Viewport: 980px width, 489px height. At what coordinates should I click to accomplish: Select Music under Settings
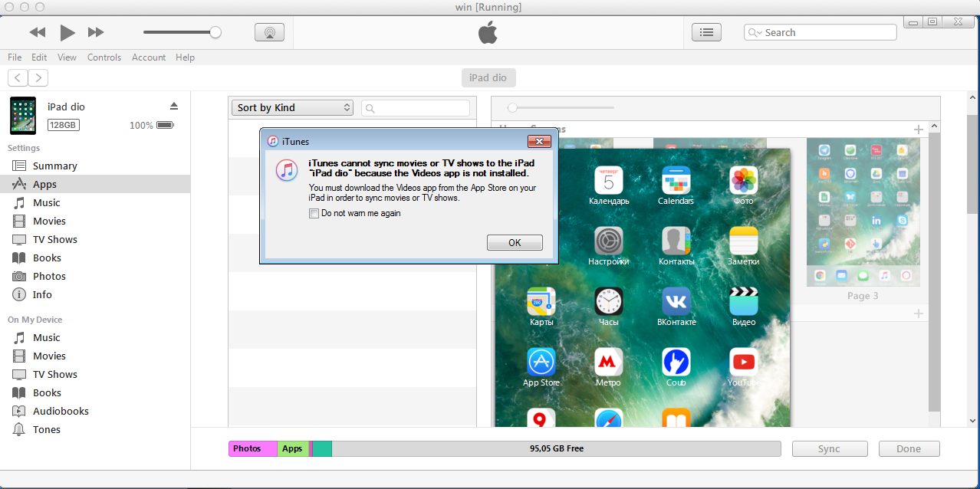point(95,202)
